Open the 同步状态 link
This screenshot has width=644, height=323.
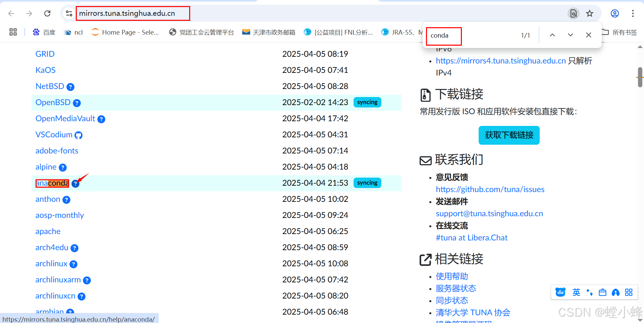(x=452, y=301)
